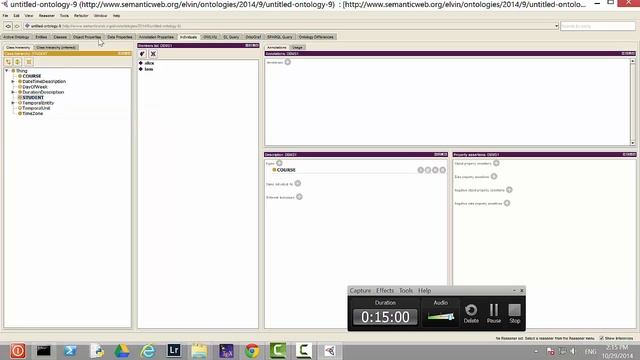Image resolution: width=640 pixels, height=360 pixels.
Task: Select the TimeZone class
Action: point(32,113)
